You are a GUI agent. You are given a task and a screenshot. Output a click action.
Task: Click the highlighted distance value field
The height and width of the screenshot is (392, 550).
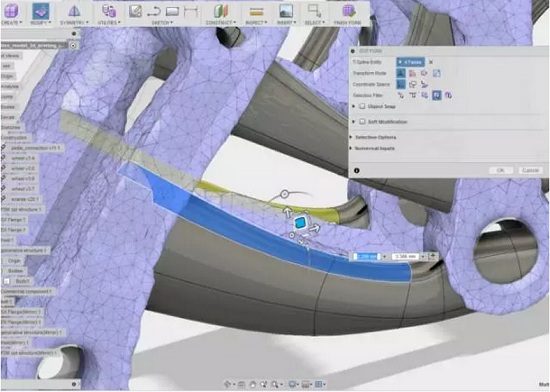pyautogui.click(x=367, y=257)
